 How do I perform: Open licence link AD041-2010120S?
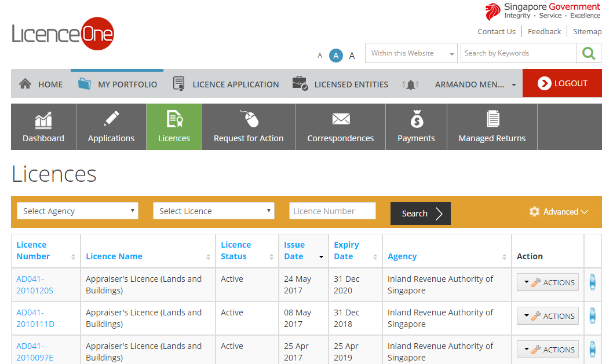[35, 285]
